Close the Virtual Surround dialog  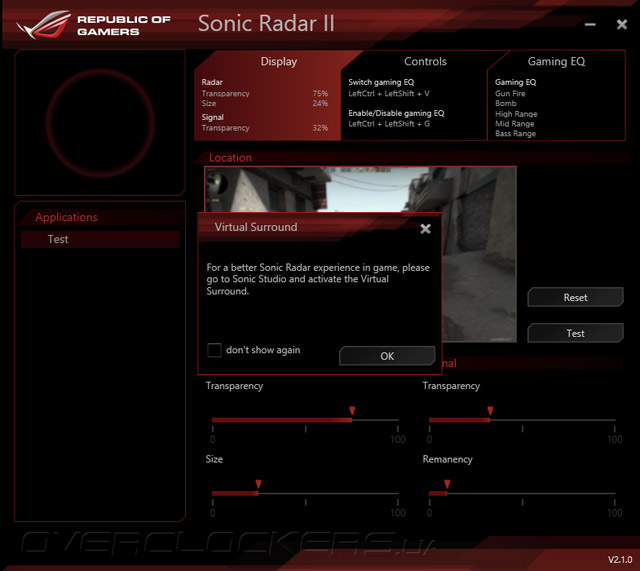tap(425, 229)
